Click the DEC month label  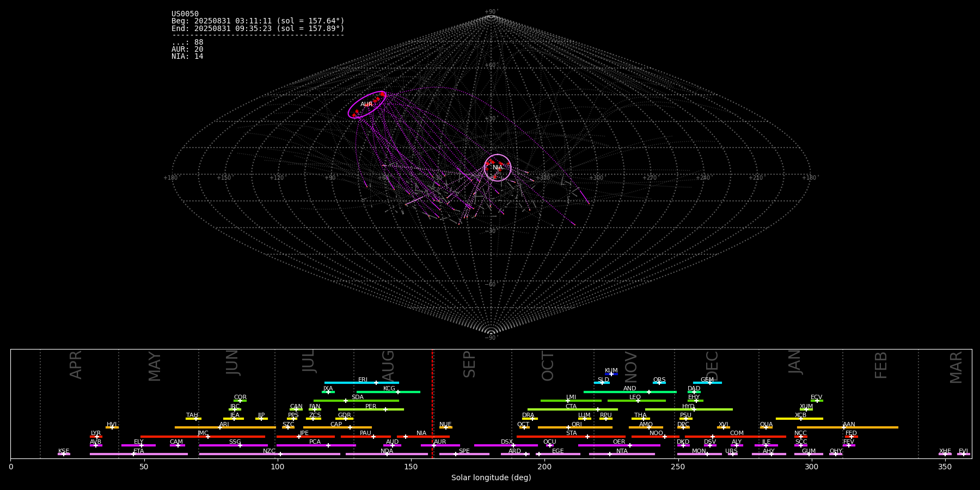coord(712,366)
